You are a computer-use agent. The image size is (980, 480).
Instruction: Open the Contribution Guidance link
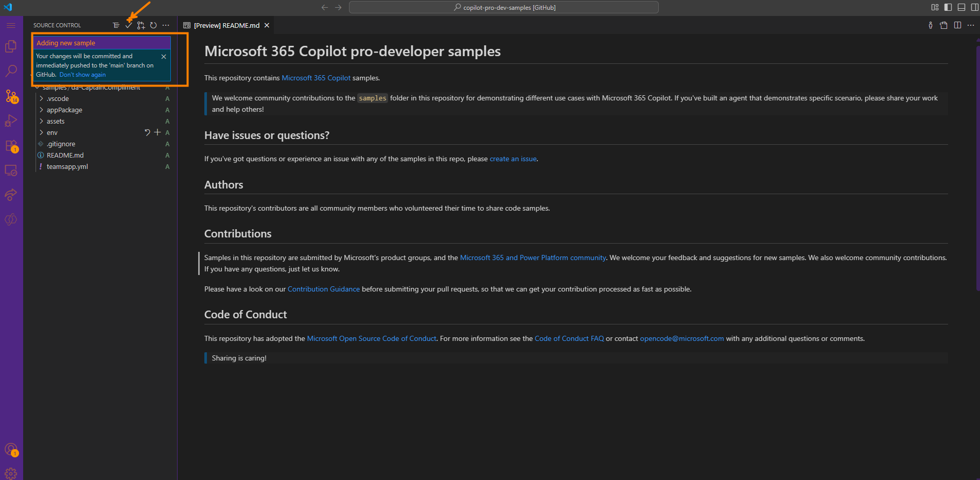tap(323, 289)
